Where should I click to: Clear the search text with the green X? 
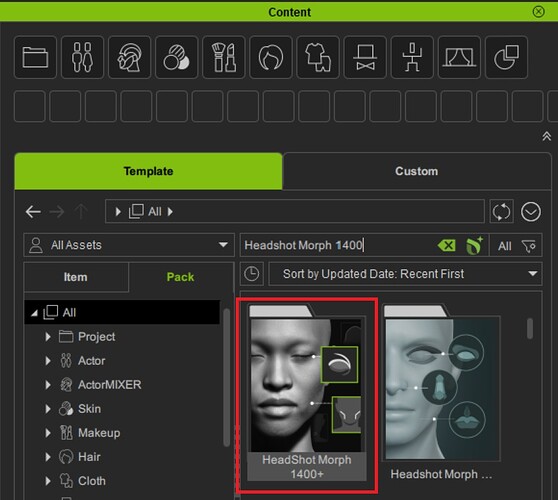[447, 245]
